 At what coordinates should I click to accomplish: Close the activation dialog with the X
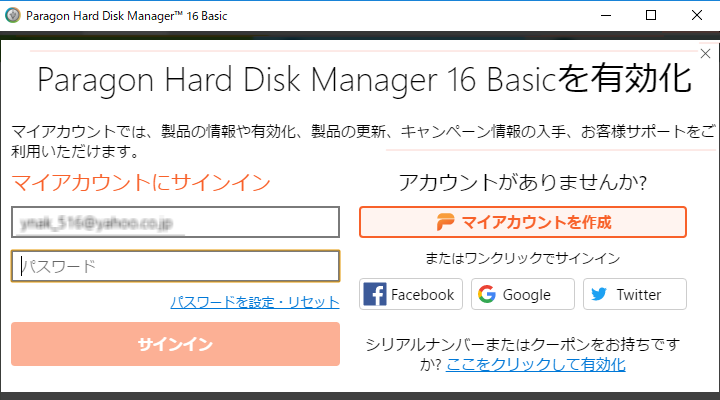coord(705,54)
